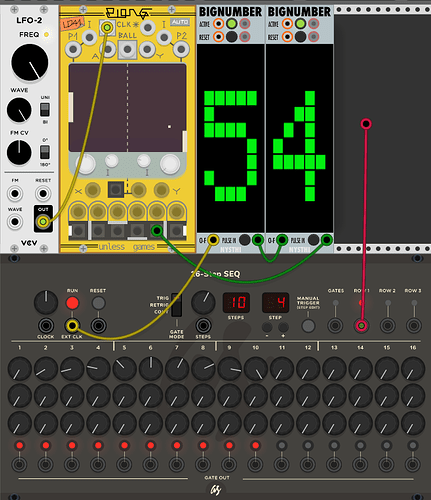Toggle the LFO-2 0°/180° phase switch
This screenshot has height=500, width=431.
[x=45, y=152]
